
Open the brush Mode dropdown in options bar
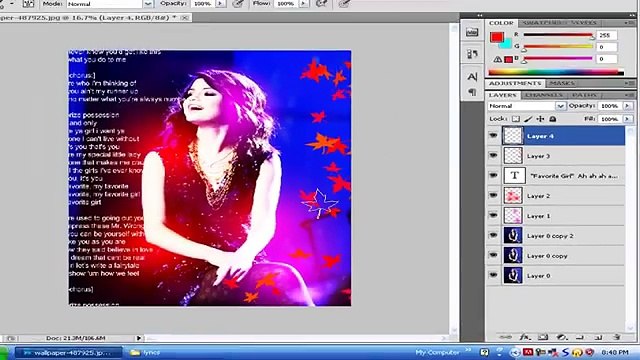[x=148, y=4]
